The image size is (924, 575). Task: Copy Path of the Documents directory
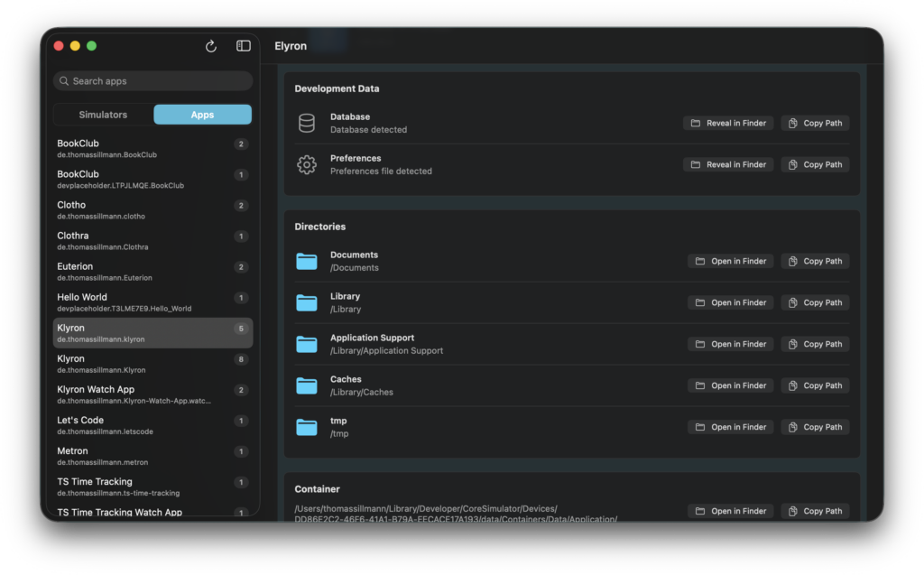(815, 261)
